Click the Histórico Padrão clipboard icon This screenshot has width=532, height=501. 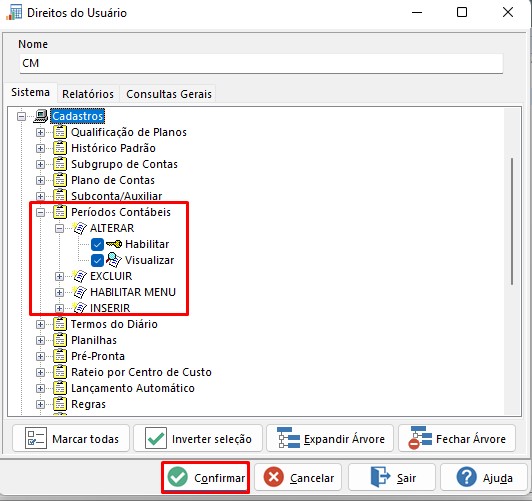point(60,148)
